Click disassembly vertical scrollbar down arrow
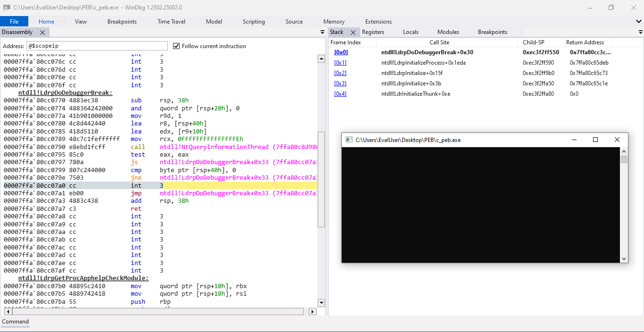This screenshot has height=332, width=644. coord(322,303)
